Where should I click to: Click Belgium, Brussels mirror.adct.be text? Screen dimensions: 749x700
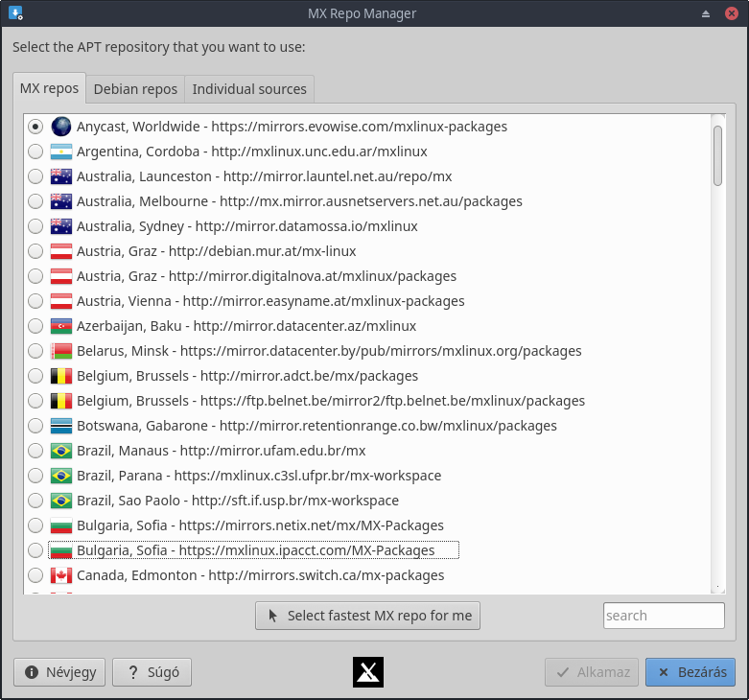(247, 376)
